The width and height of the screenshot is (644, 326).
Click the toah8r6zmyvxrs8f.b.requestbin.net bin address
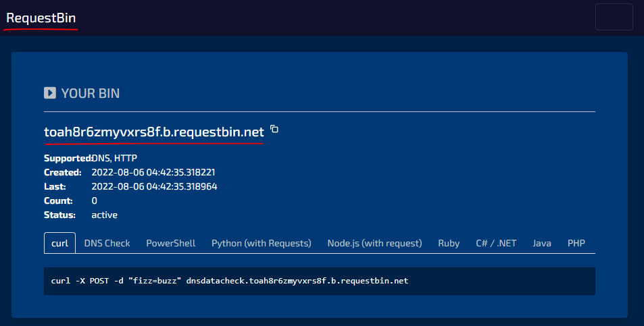(x=154, y=132)
